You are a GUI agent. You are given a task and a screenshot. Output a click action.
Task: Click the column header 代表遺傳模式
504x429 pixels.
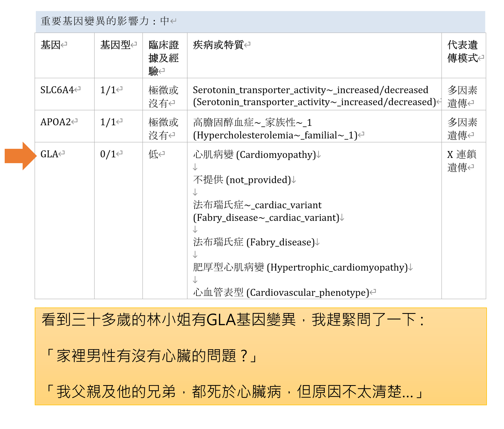coord(463,51)
